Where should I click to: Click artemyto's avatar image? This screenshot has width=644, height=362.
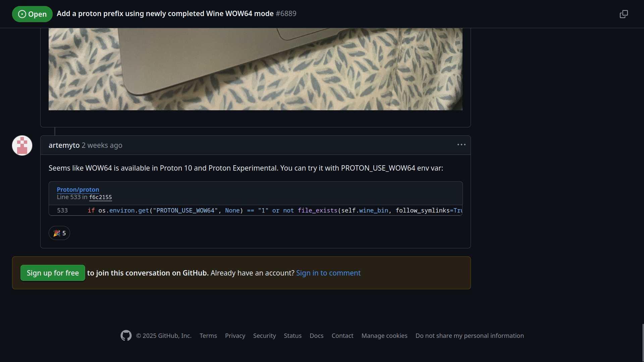(x=22, y=145)
